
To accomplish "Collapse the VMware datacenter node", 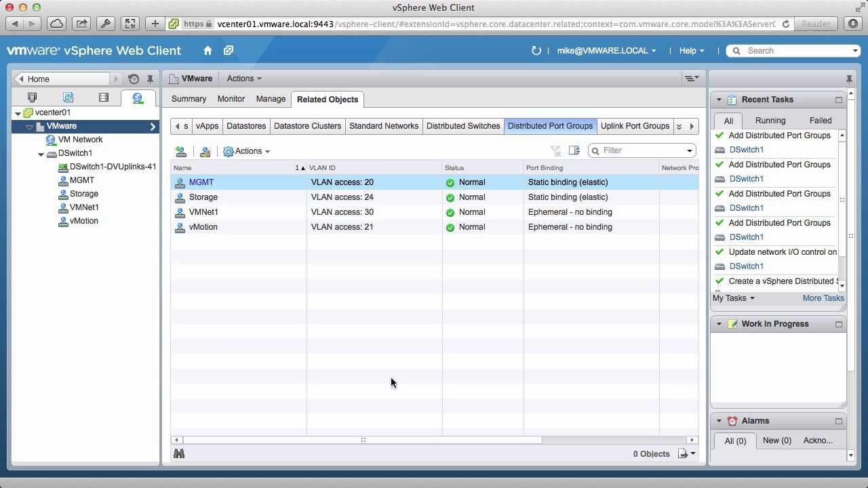I will click(29, 127).
